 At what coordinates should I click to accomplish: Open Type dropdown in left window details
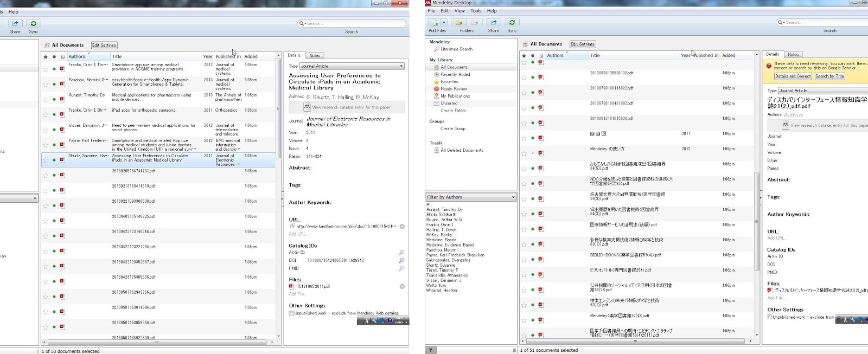tap(352, 66)
